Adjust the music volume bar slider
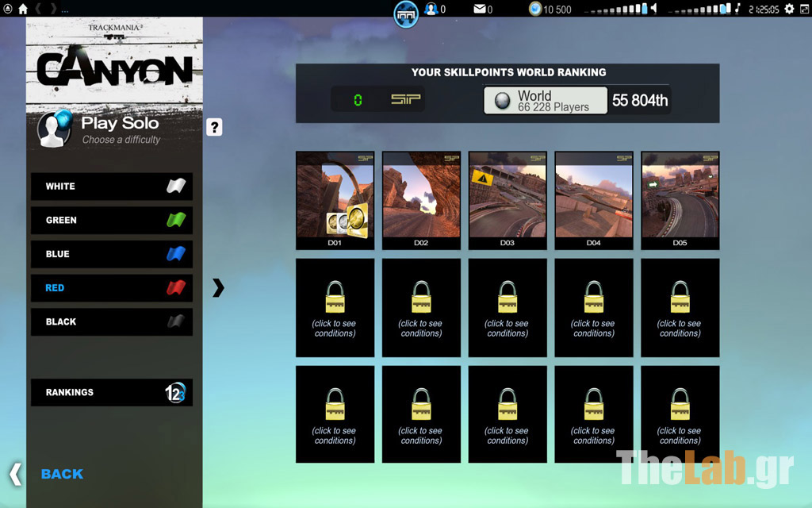This screenshot has width=812, height=508. click(699, 9)
